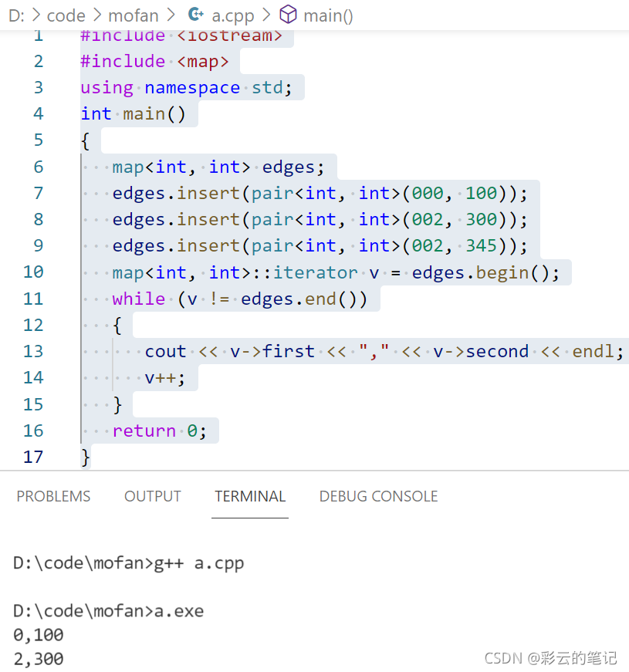Select main() in the breadcrumb
629x672 pixels.
click(x=329, y=16)
